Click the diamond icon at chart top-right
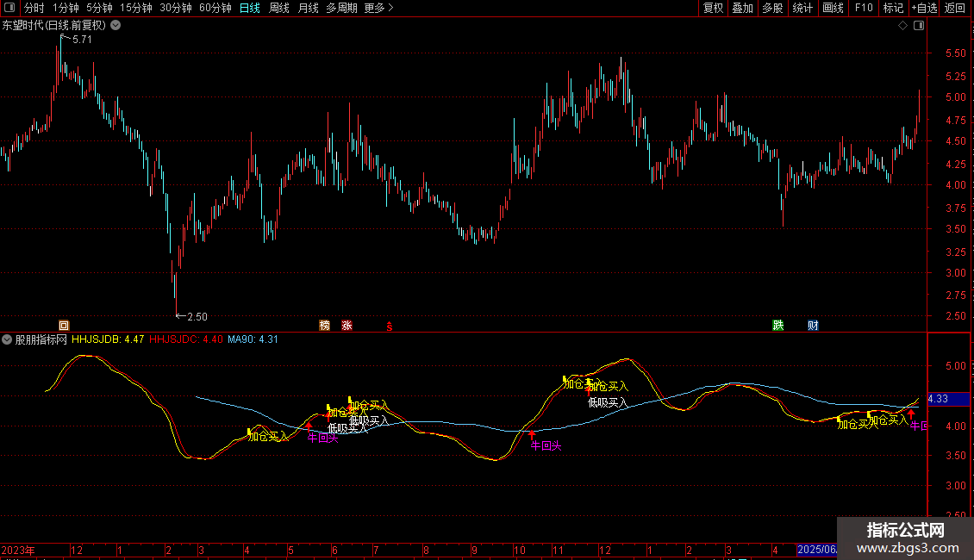The height and width of the screenshot is (560, 974). [903, 26]
